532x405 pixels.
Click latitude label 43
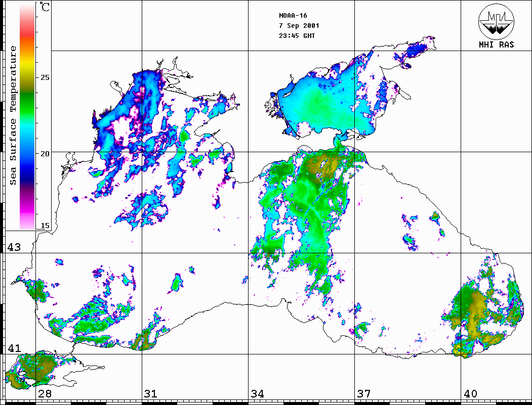[14, 247]
